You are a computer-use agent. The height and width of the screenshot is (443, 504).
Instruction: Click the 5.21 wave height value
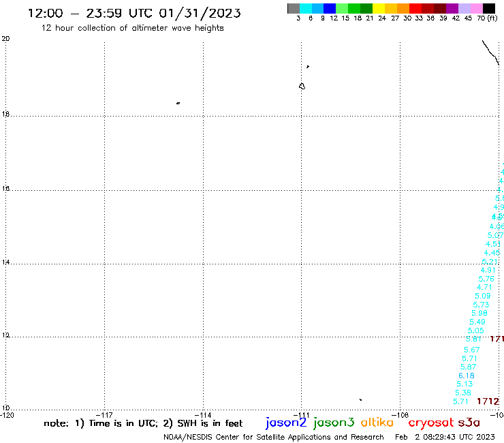pyautogui.click(x=490, y=262)
